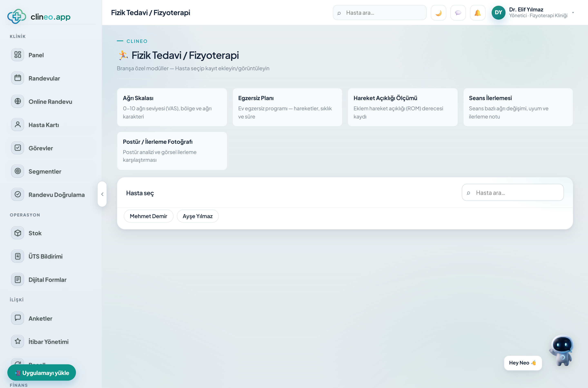Open Randevular calendar icon
This screenshot has height=388, width=588.
[x=18, y=78]
